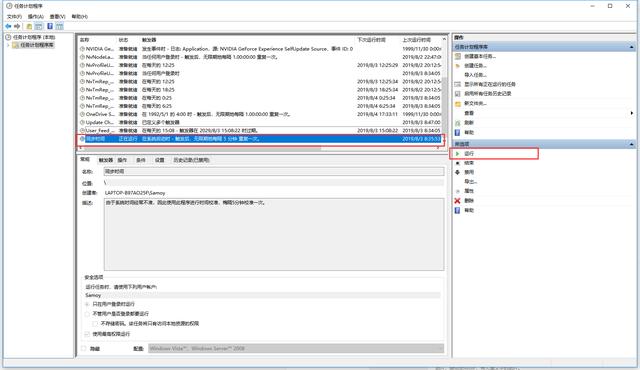The height and width of the screenshot is (370, 640).
Task: Click inside the 描述 description text box
Action: pos(274,234)
